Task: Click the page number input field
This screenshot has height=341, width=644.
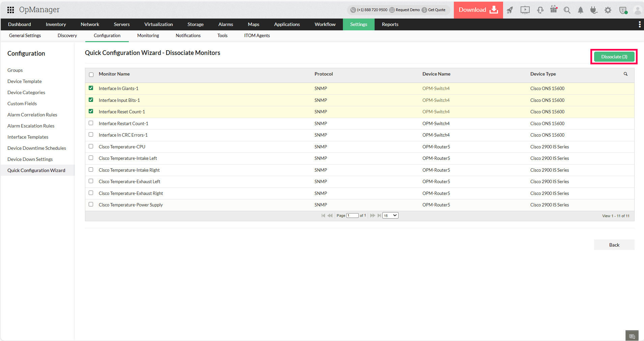Action: click(352, 215)
